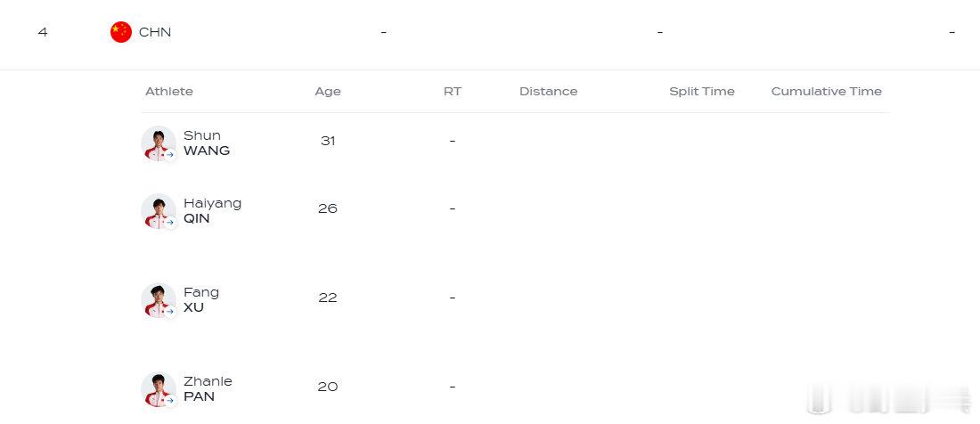Open Haiyang Qin's profile arrow badge
Image resolution: width=980 pixels, height=424 pixels.
tap(170, 223)
